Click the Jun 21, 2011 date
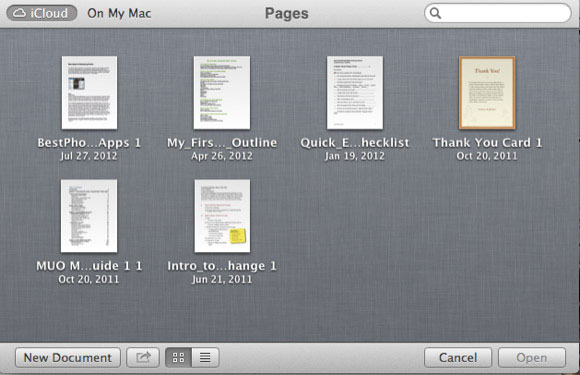 [x=222, y=279]
